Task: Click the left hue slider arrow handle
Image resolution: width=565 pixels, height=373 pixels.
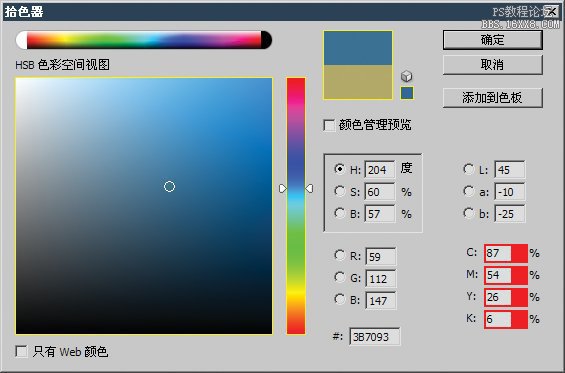Action: point(282,188)
